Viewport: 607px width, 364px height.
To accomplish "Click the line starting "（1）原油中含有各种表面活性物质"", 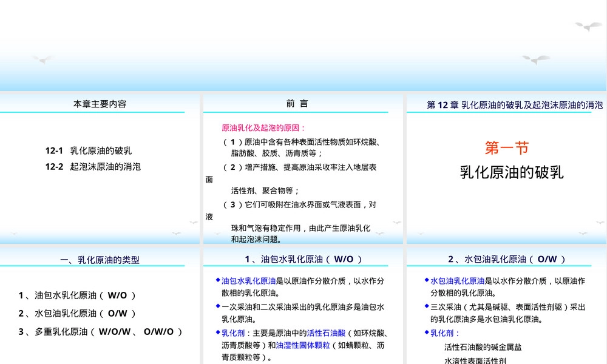I will [x=302, y=142].
